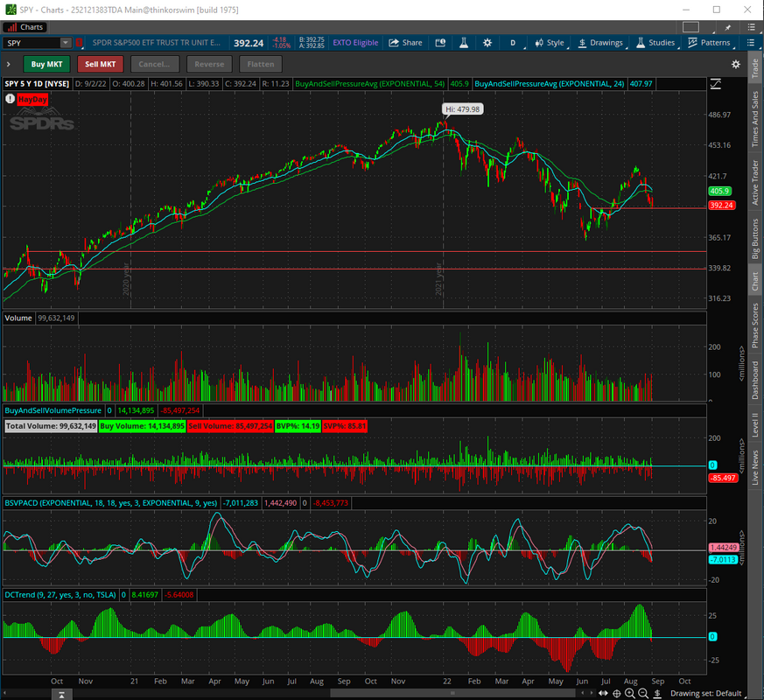Open the Phase Scores sidebar tab
This screenshot has height=700, width=764.
coord(754,325)
